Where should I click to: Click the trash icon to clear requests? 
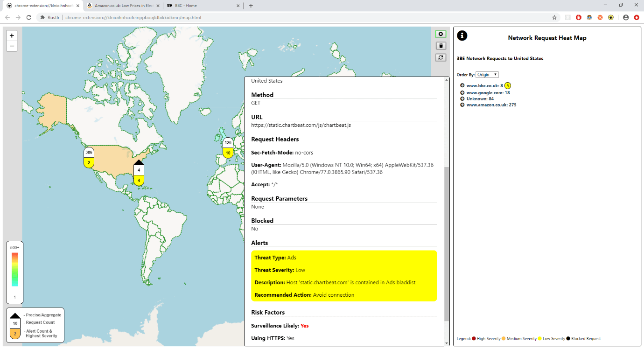coord(441,46)
